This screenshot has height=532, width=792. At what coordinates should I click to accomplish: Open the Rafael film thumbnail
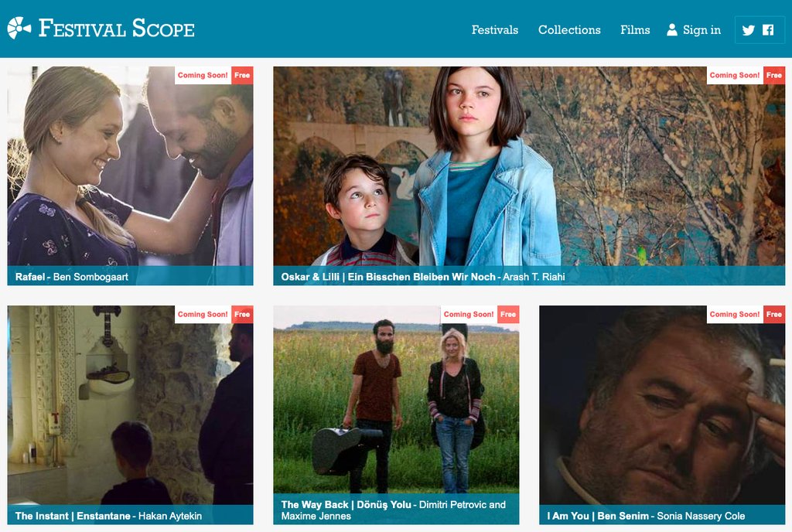coord(130,166)
